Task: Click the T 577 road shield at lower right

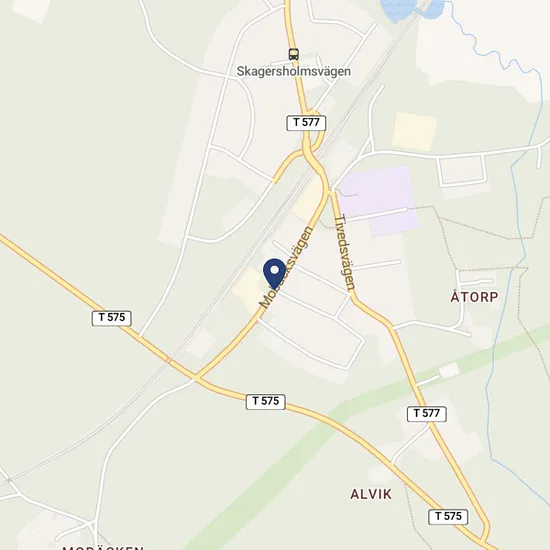Action: tap(427, 414)
